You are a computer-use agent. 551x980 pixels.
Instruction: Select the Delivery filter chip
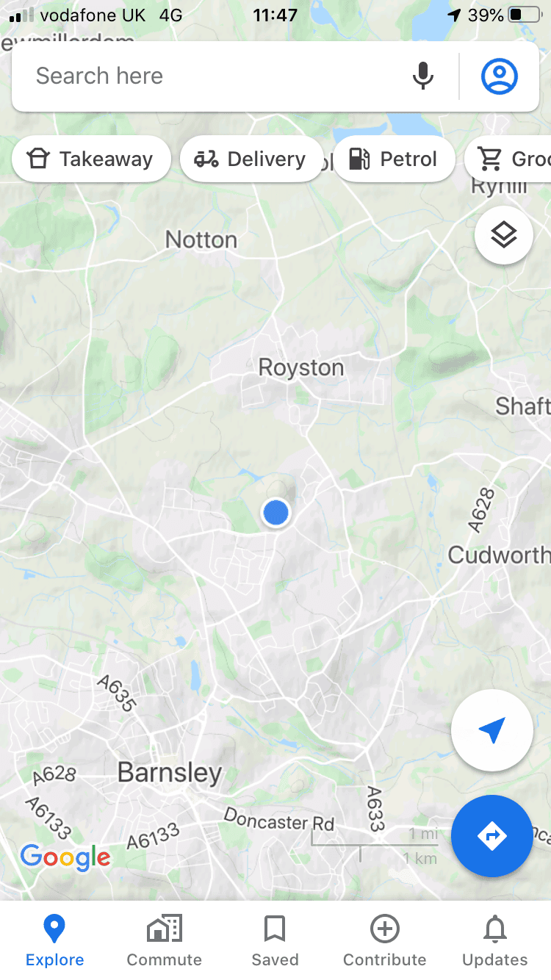click(251, 159)
